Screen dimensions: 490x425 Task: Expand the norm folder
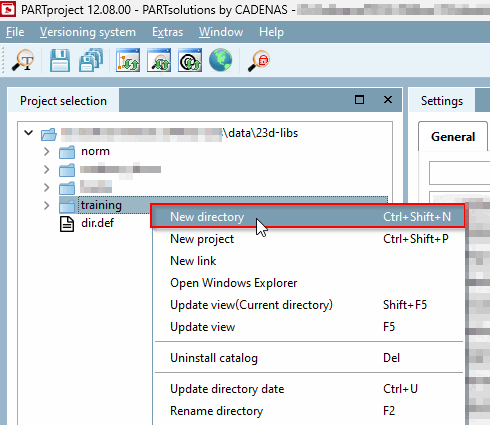[x=47, y=152]
